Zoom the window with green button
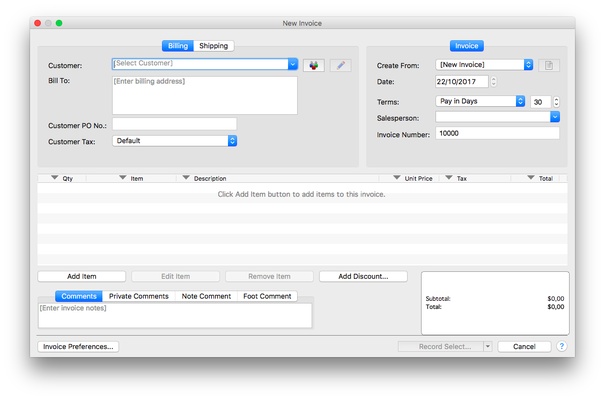This screenshot has width=605, height=400. [x=59, y=23]
